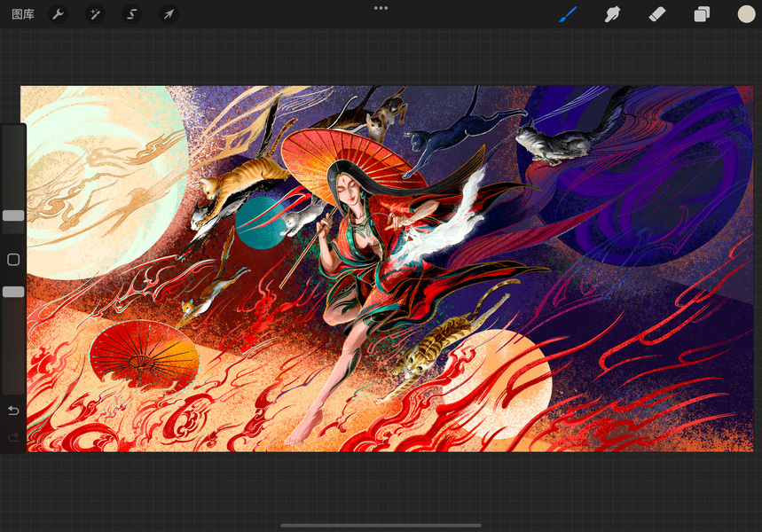Select the Brush tool
The image size is (762, 532).
(568, 14)
